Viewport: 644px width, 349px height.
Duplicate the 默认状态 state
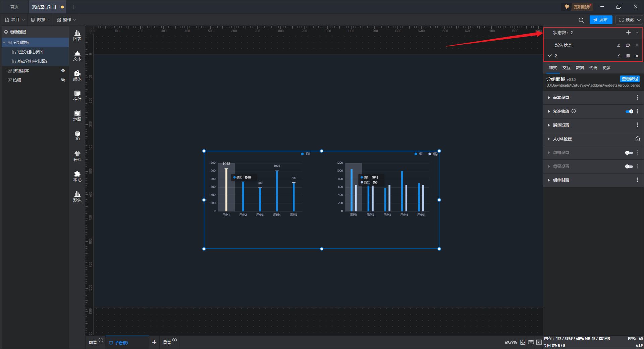pos(628,45)
